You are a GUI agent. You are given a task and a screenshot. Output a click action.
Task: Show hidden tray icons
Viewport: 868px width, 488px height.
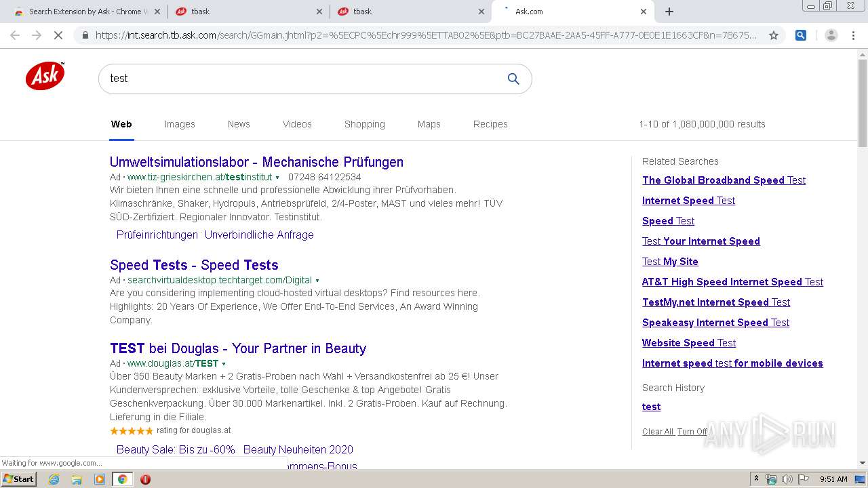tap(756, 479)
